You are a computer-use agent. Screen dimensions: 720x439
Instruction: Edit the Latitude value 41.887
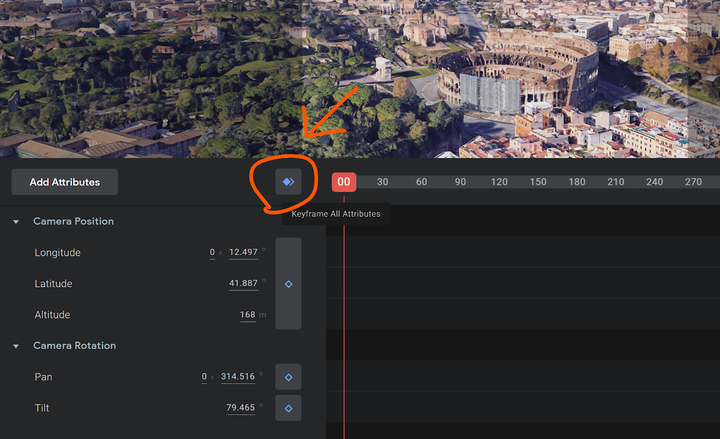coord(243,283)
